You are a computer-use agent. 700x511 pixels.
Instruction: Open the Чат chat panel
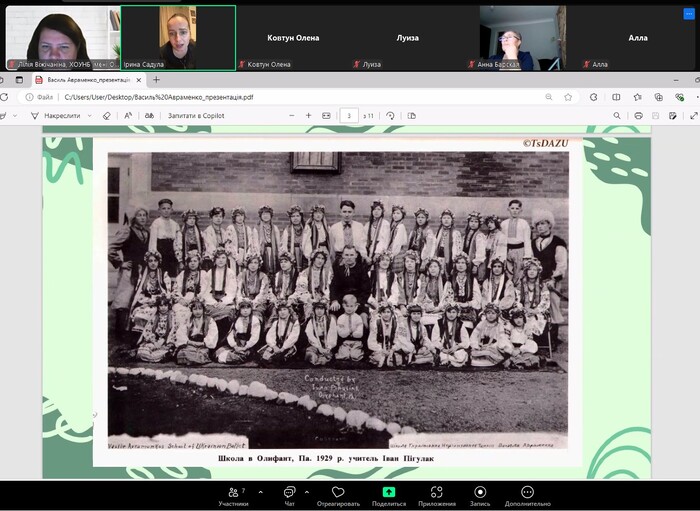(x=289, y=496)
